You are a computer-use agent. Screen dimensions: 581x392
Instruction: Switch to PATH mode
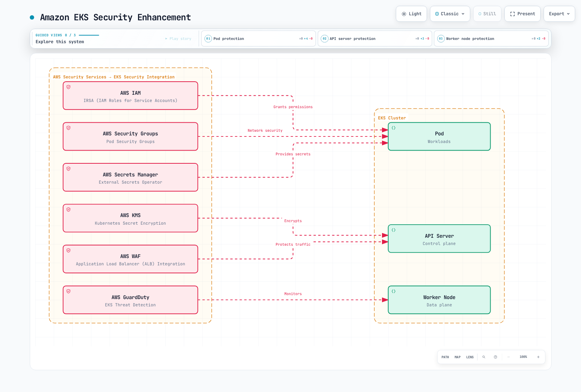coord(445,357)
